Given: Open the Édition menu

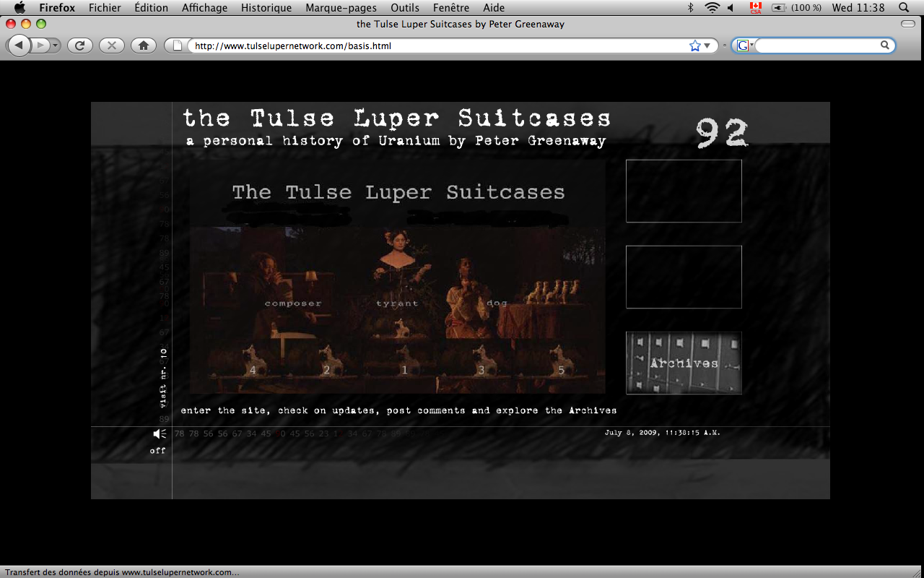Looking at the screenshot, I should pos(151,8).
